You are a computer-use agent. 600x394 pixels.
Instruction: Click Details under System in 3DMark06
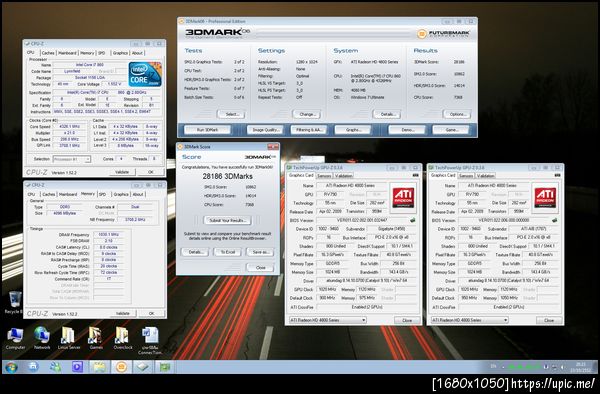[387, 114]
